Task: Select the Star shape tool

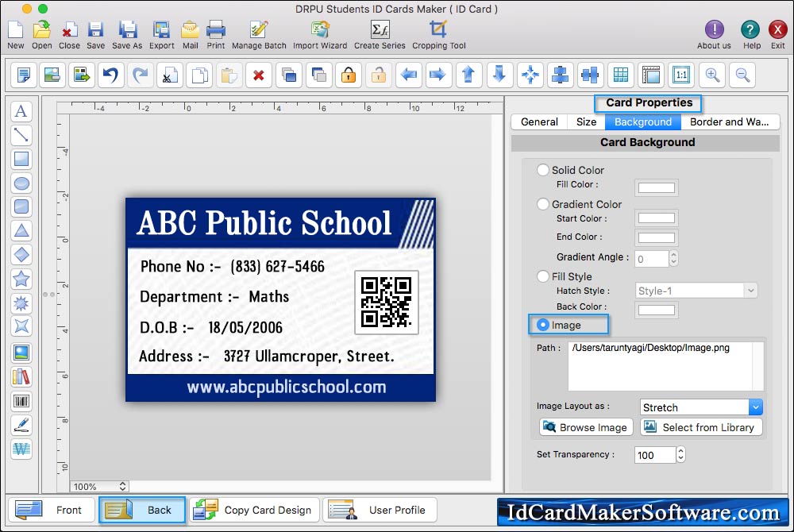Action: pos(21,279)
